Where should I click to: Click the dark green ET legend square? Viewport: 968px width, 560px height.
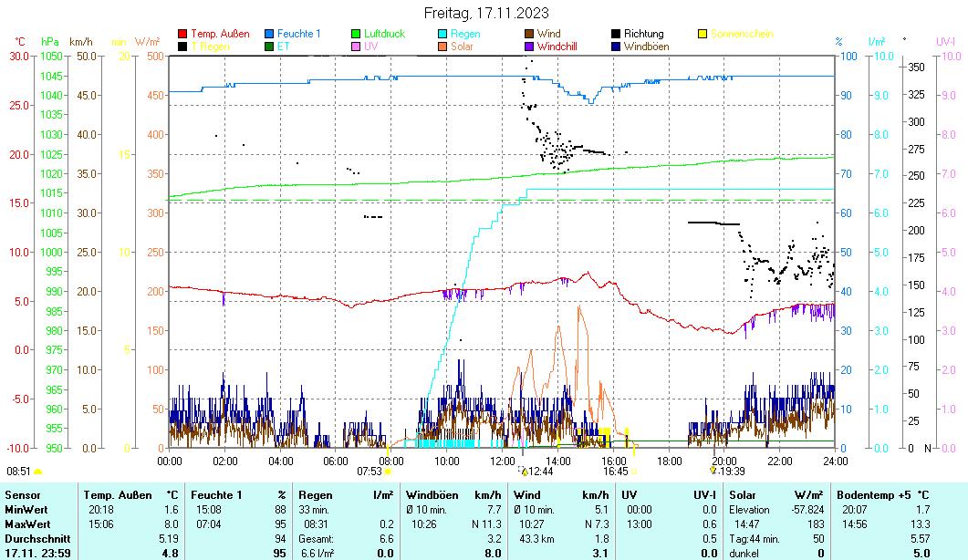(269, 46)
